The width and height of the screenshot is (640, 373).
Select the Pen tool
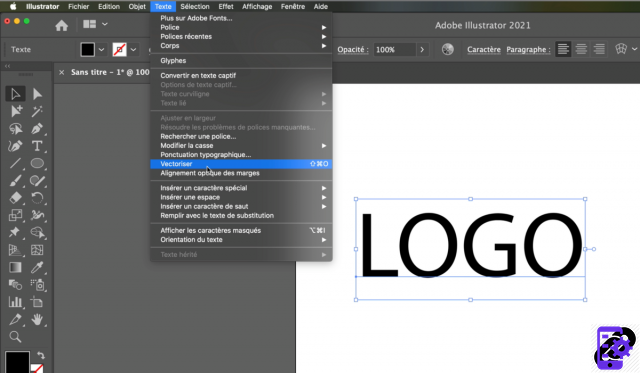tap(37, 129)
